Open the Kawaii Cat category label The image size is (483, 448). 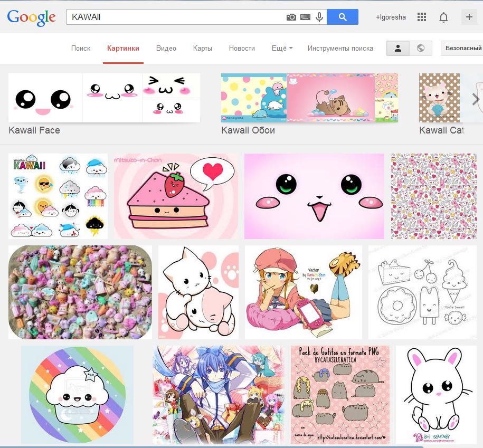[x=441, y=130]
